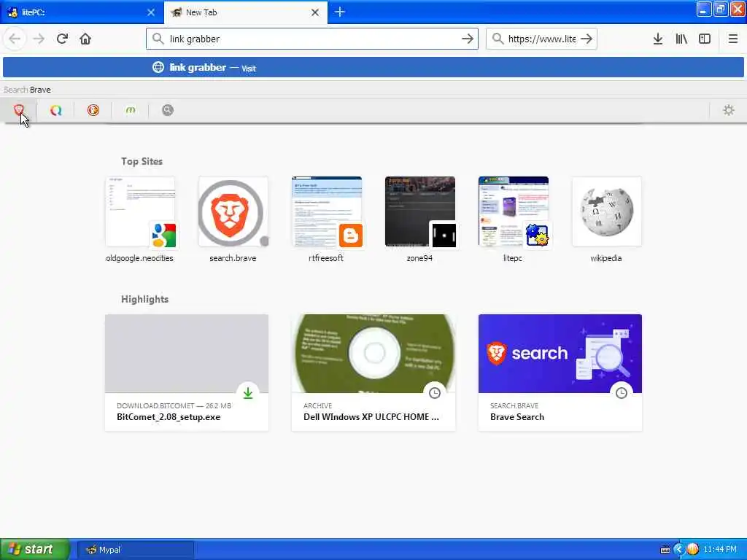Screen dimensions: 747x560
Task: Expand hidden tray icons arrow
Action: [x=679, y=550]
